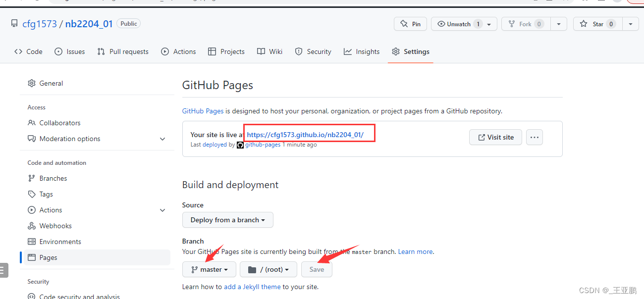644x299 pixels.
Task: Open the Issues tab
Action: pos(70,51)
